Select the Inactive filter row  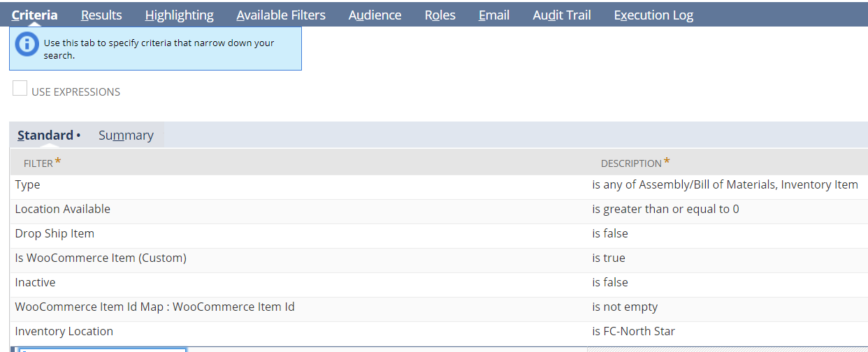tap(35, 283)
